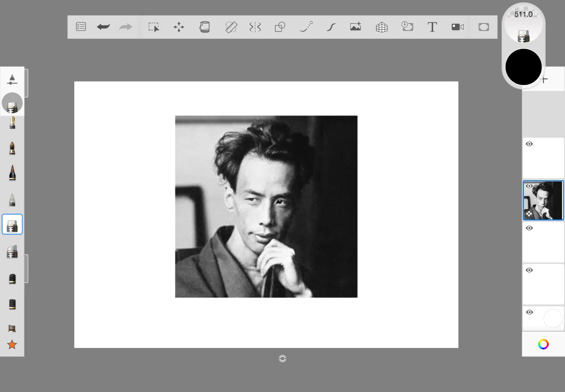Hide the portrait photo layer
Image resolution: width=565 pixels, height=392 pixels.
529,186
